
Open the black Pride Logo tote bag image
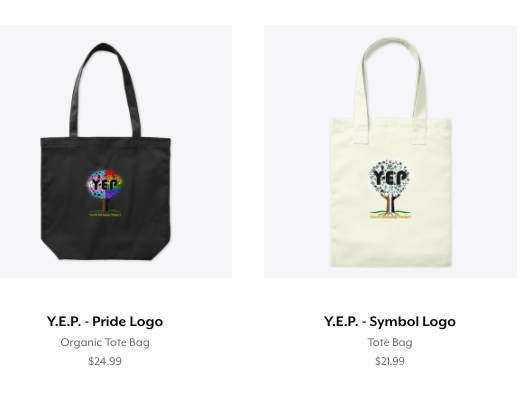coord(116,151)
